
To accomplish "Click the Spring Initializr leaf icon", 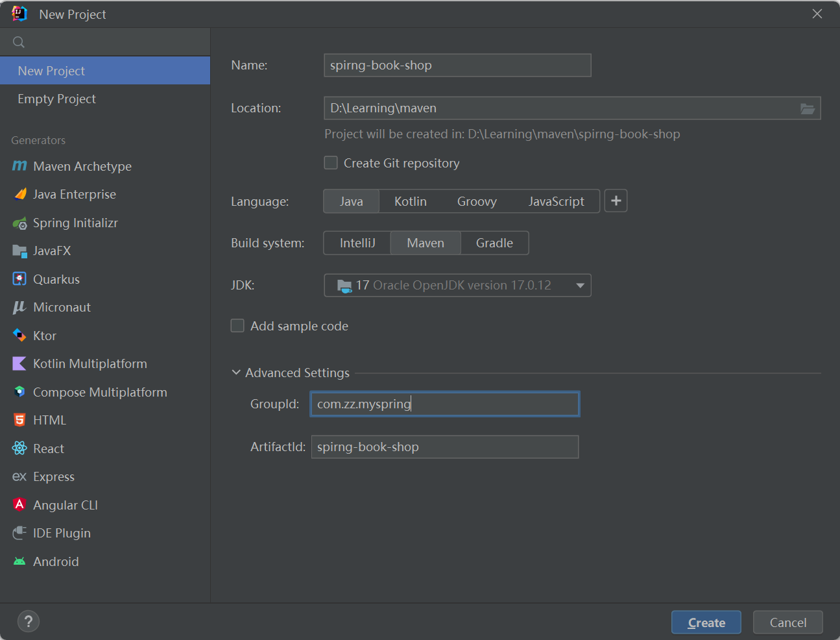I will [19, 223].
